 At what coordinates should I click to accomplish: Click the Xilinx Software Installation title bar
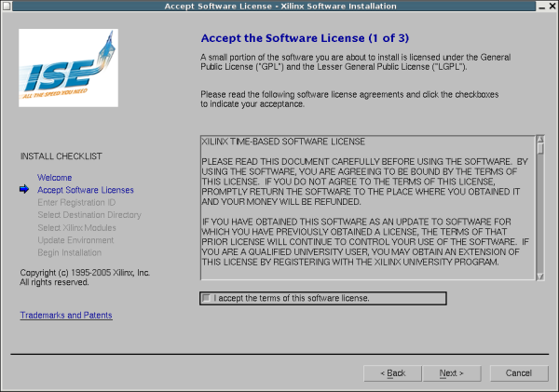[x=279, y=7]
